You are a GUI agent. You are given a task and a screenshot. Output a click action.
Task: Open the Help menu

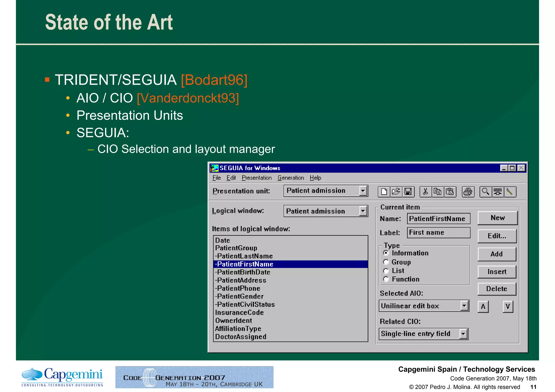[x=315, y=178]
